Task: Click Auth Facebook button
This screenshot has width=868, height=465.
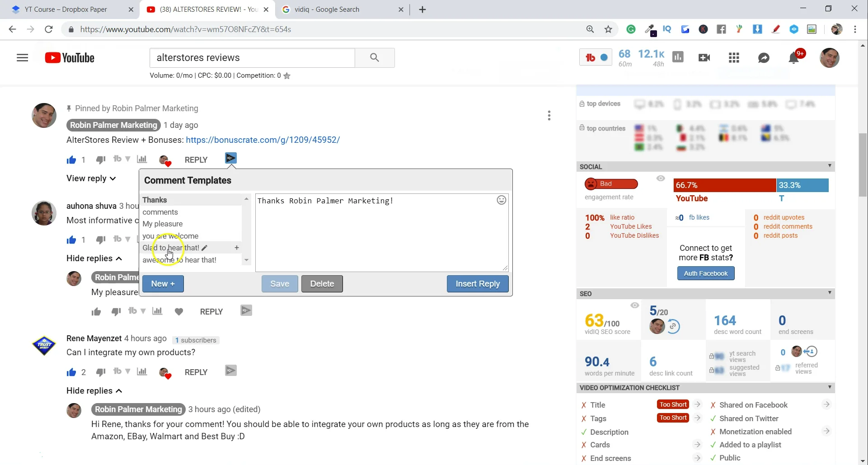Action: 706,273
